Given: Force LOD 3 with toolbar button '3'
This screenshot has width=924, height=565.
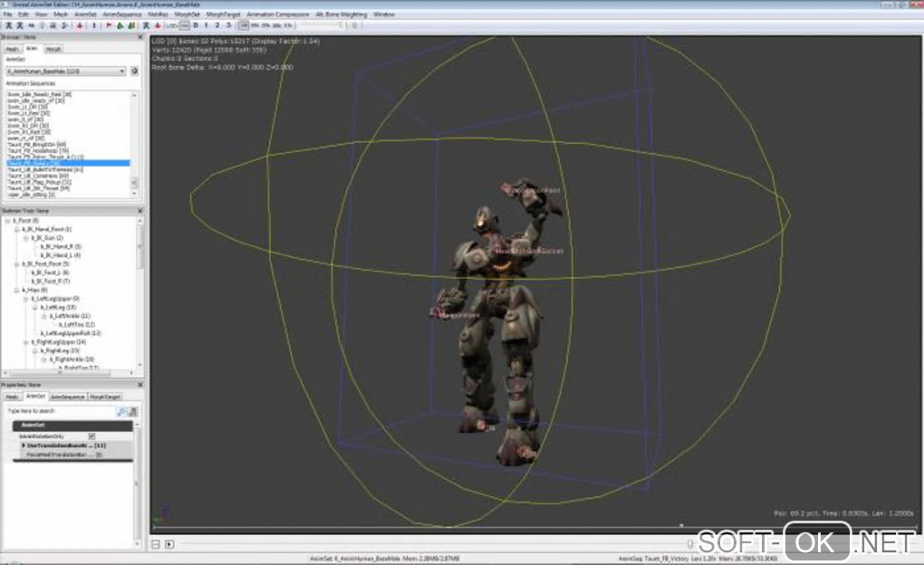Looking at the screenshot, I should (x=228, y=25).
